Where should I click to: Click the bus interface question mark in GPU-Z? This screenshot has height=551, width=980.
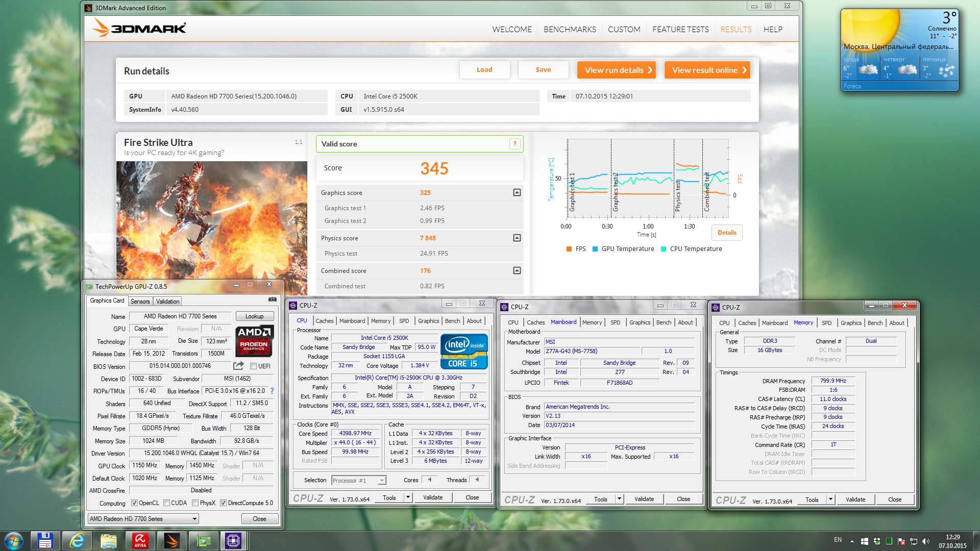272,391
